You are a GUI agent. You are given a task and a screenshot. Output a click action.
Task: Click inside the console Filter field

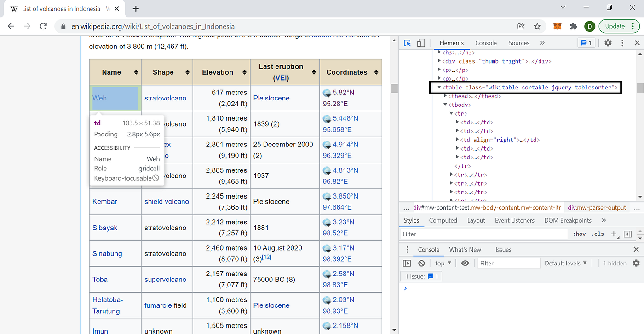pos(508,263)
